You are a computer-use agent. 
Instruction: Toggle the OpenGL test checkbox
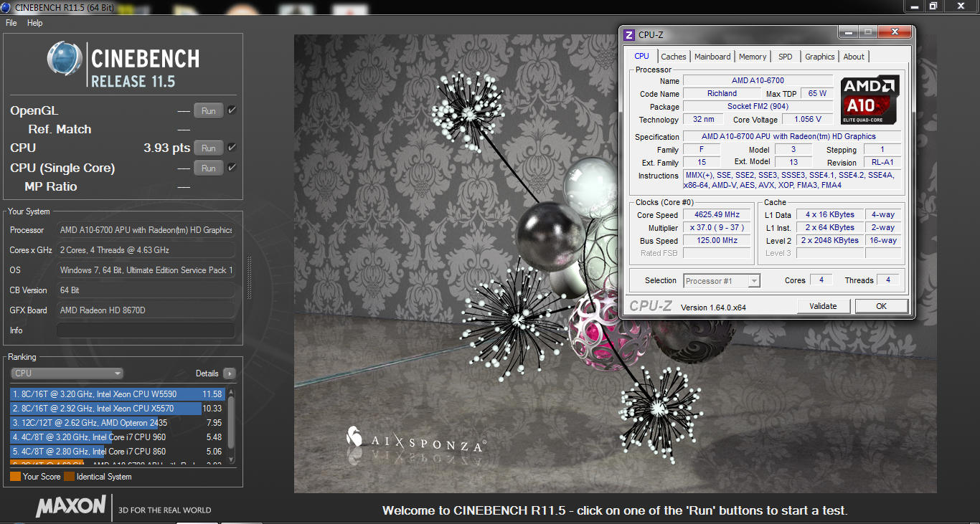pos(232,110)
